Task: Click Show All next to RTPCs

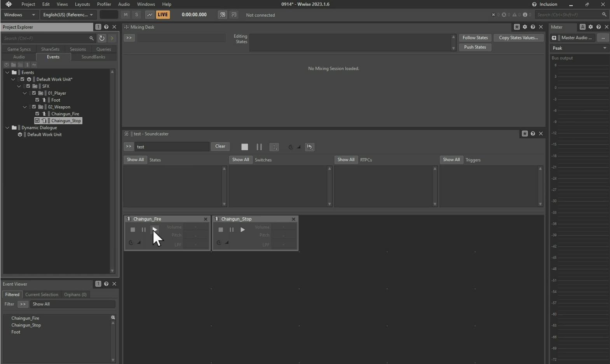Action: pyautogui.click(x=346, y=159)
